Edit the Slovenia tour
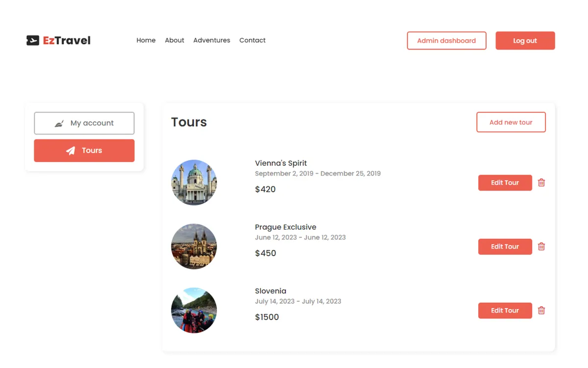This screenshot has height=368, width=588. (505, 310)
